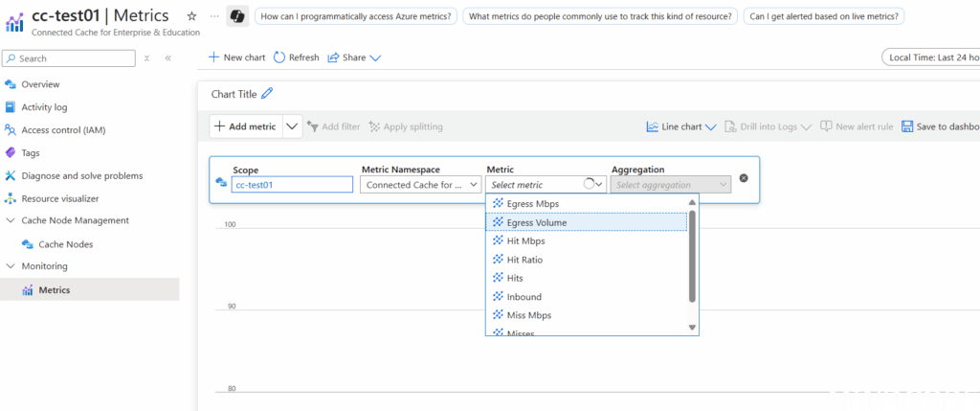Click the sidebar Search input field
Screen dimensions: 980x411
(69, 58)
